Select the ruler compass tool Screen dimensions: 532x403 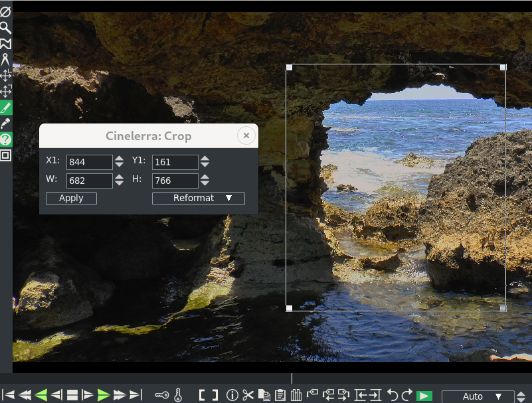[x=5, y=60]
